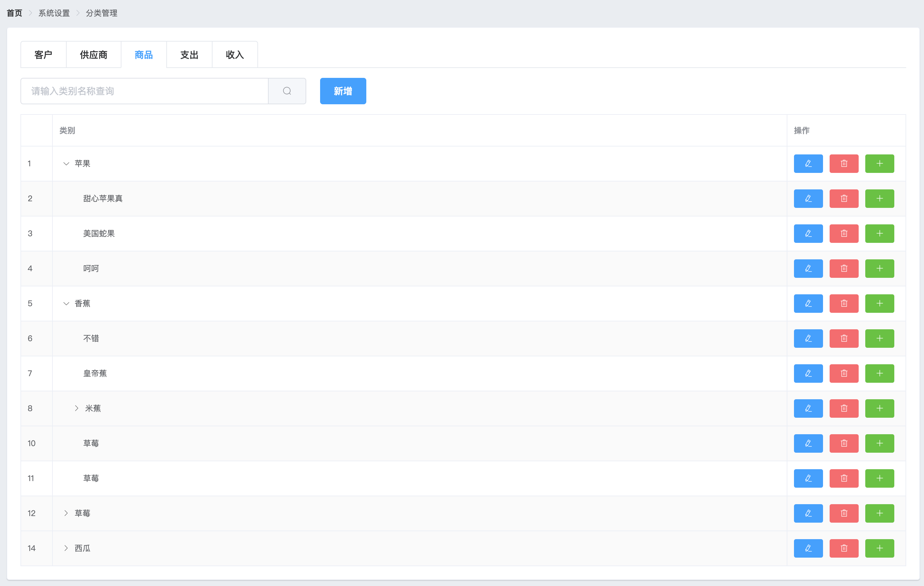Delete the 草莓 row numbered 12

pos(844,513)
